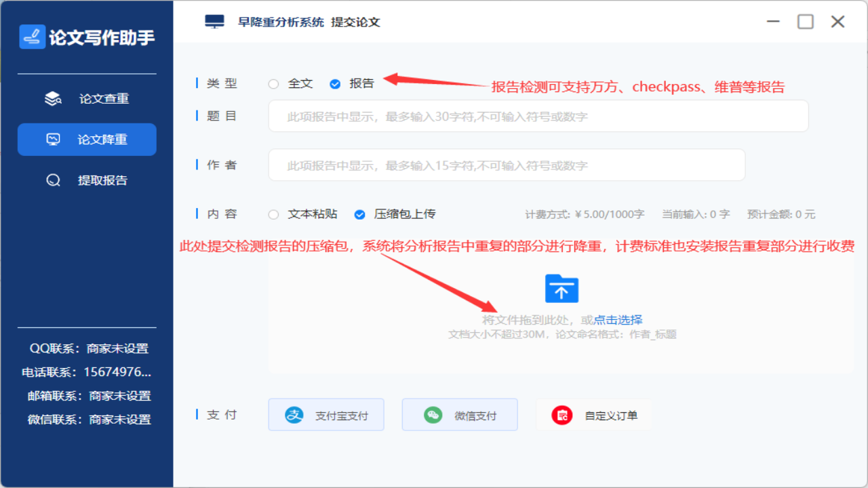Click the 题目 input field
The height and width of the screenshot is (488, 868).
pos(538,115)
